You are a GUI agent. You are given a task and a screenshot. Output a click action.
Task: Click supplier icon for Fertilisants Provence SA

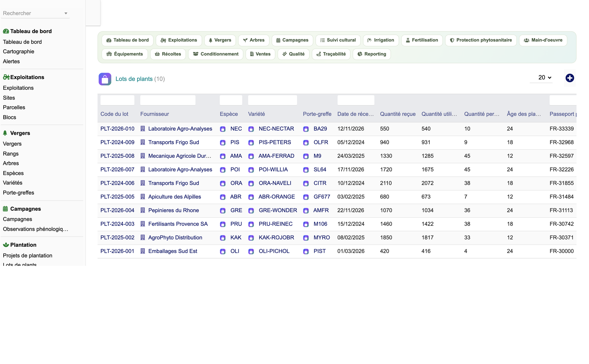point(143,224)
